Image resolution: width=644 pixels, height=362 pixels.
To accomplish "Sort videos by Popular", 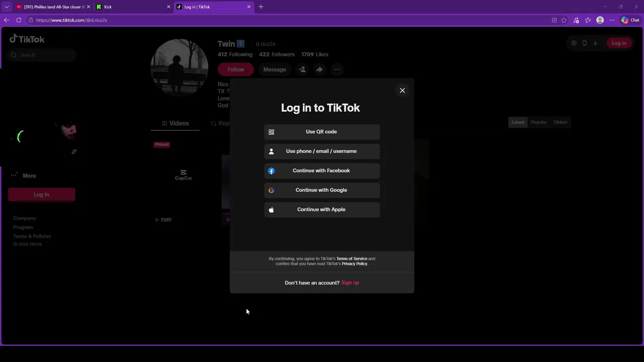I will point(539,122).
